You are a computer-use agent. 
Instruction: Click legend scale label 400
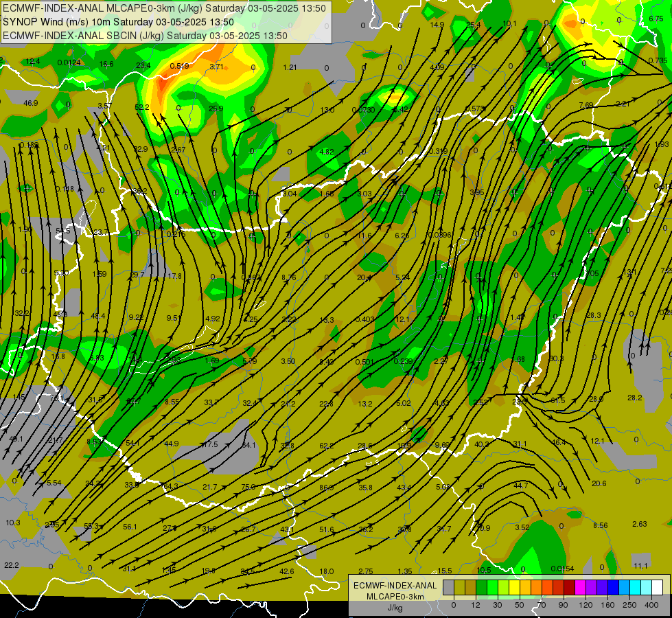tap(651, 605)
